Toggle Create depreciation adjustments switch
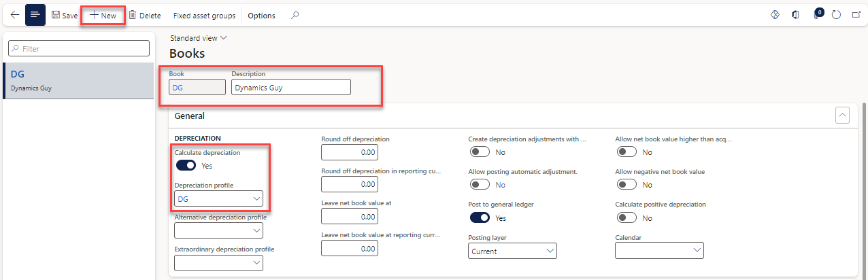 (480, 152)
